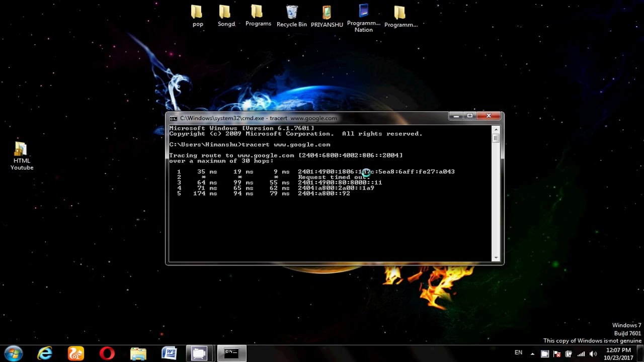Open the HTML Youtube folder

tap(22, 156)
